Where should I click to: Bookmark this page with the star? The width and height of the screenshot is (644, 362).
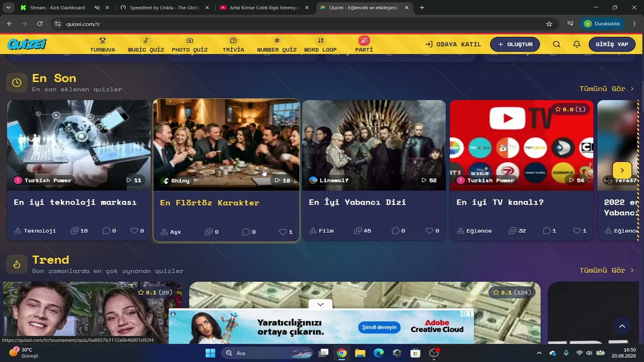[549, 24]
